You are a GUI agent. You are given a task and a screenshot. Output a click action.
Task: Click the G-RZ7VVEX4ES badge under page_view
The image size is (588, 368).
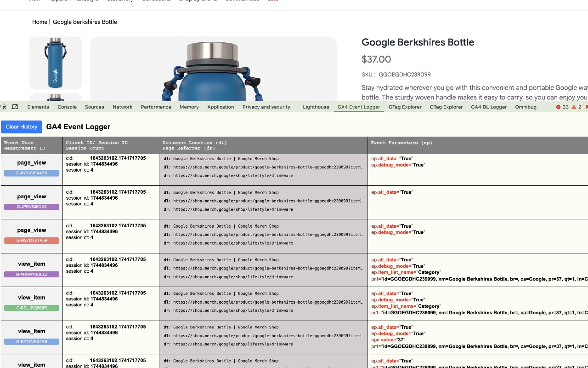(x=32, y=173)
